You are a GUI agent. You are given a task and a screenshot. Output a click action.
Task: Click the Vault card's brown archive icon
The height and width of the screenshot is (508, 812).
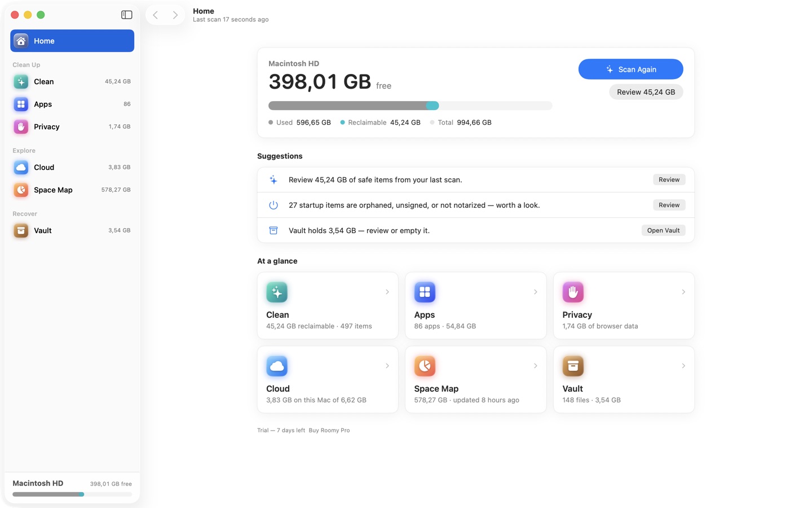[x=573, y=366]
